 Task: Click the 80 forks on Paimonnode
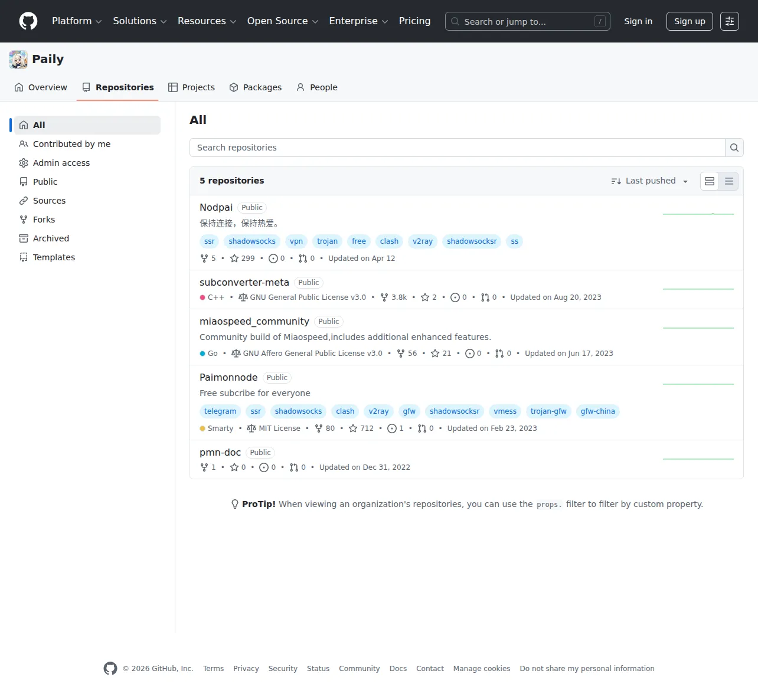tap(325, 428)
